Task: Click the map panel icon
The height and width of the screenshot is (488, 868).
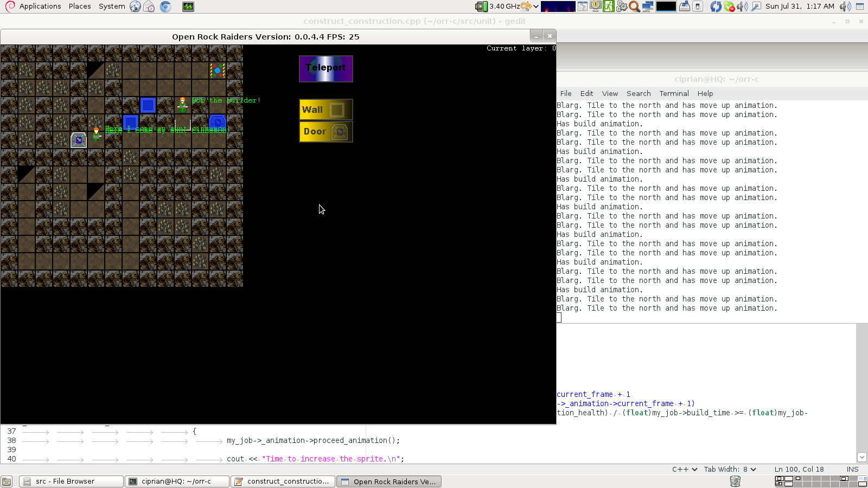Action: point(582,7)
